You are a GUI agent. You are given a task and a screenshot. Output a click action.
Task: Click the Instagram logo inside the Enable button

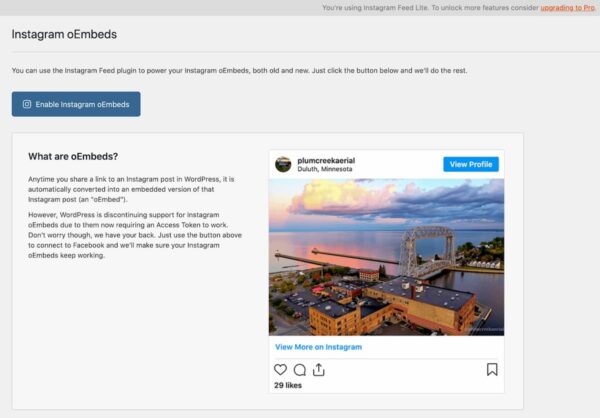tap(27, 104)
